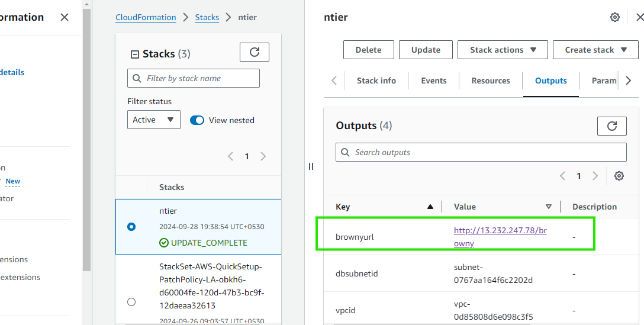644x325 pixels.
Task: Select the ntier stack name text
Action: click(168, 211)
